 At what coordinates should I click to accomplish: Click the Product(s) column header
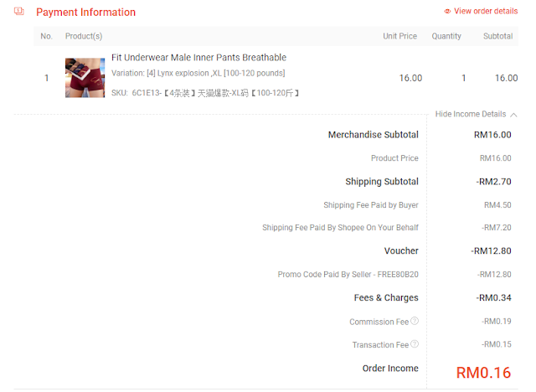[x=84, y=36]
